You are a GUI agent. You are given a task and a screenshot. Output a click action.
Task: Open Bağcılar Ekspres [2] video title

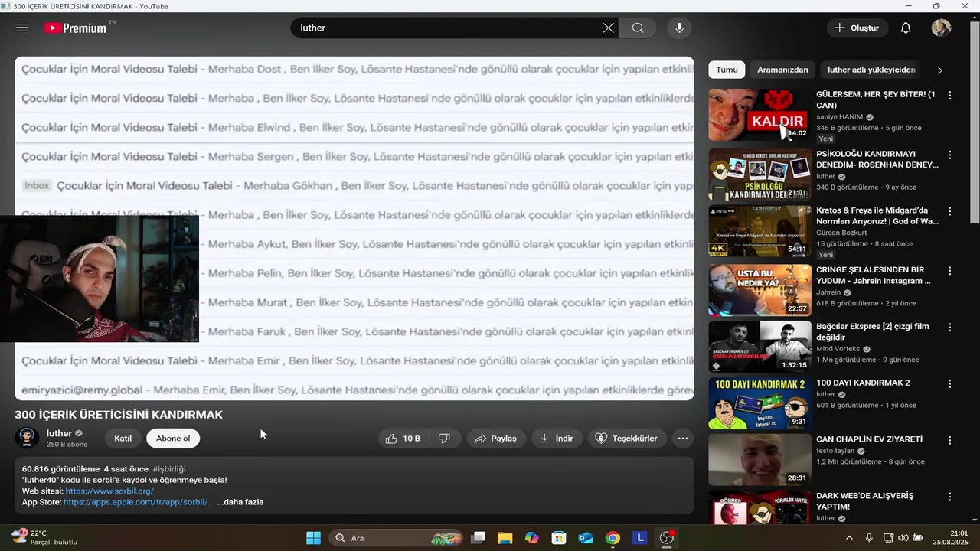click(x=873, y=332)
